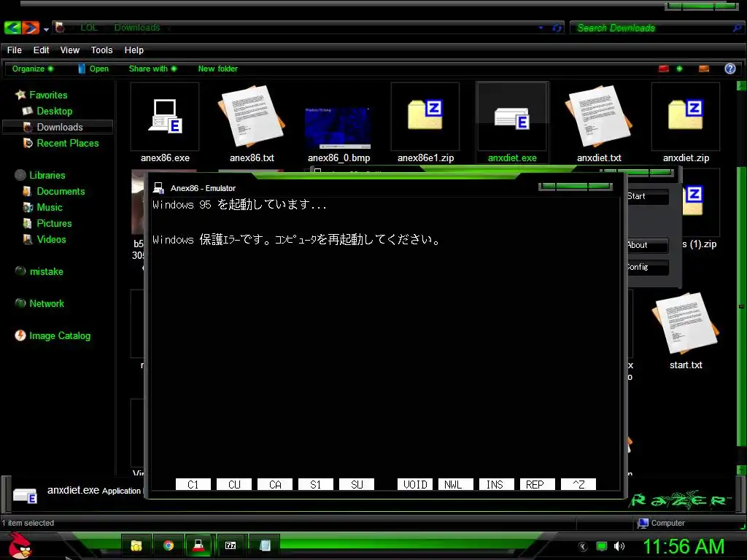Select the mistake user folder

pos(46,271)
